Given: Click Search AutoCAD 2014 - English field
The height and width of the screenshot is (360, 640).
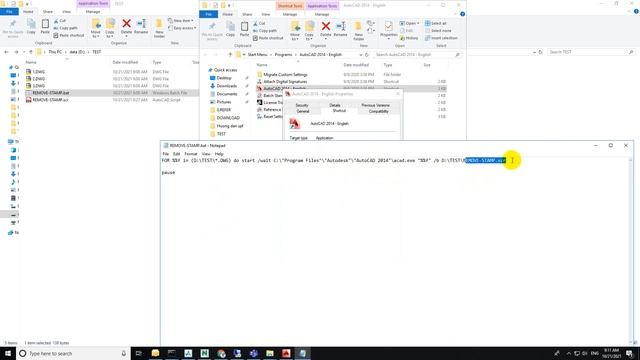Looking at the screenshot, I should click(418, 55).
